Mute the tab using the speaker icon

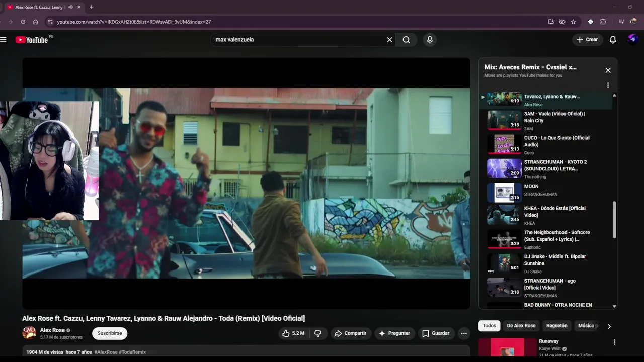70,7
